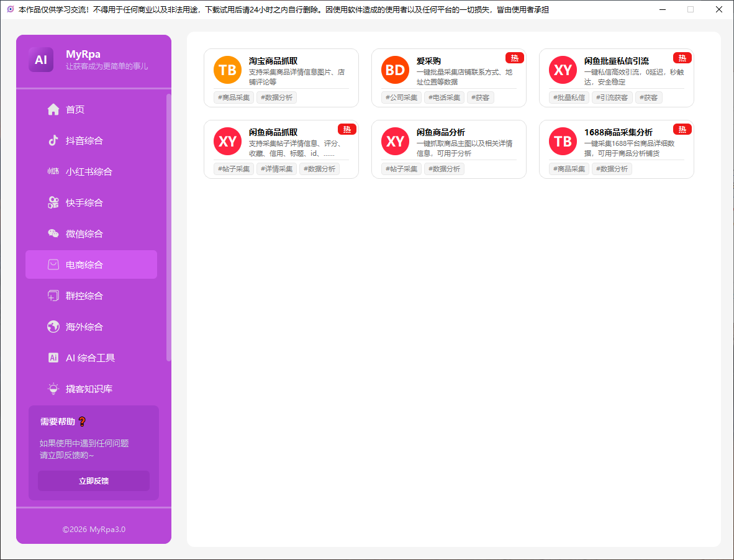
Task: Click the red question mark beside 需要帮助
Action: pos(82,422)
